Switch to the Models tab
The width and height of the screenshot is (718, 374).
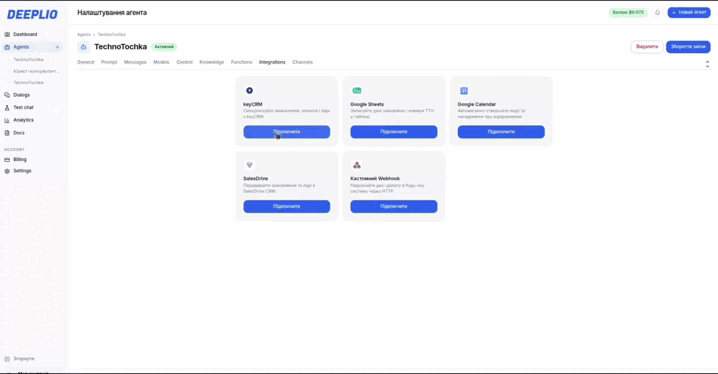161,62
